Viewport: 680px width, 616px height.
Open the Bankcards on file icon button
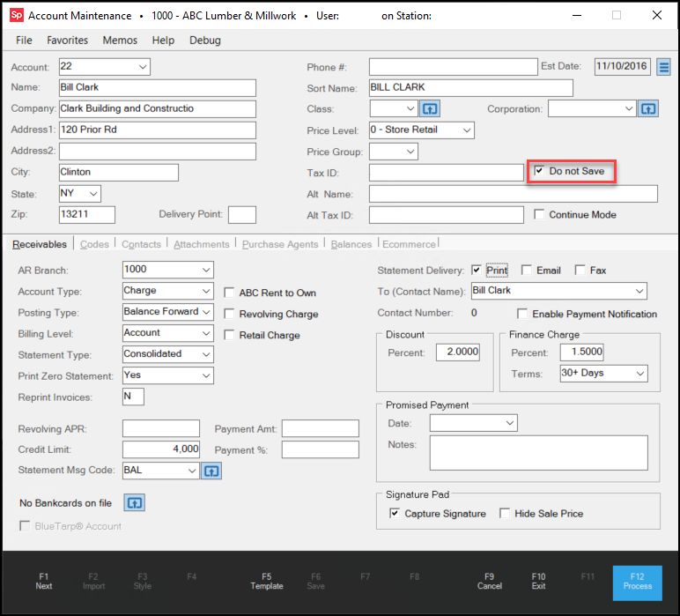pos(135,503)
